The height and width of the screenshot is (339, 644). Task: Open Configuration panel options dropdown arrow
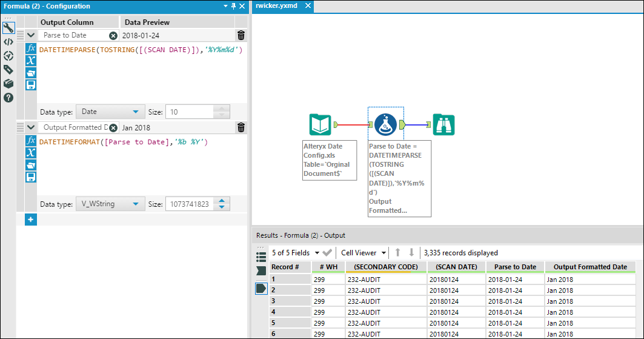[225, 6]
